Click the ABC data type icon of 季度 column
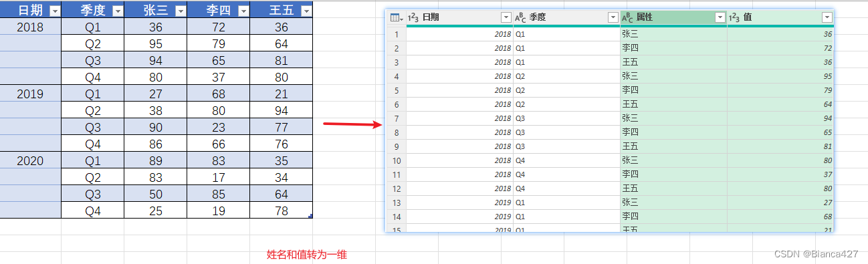 pyautogui.click(x=520, y=17)
